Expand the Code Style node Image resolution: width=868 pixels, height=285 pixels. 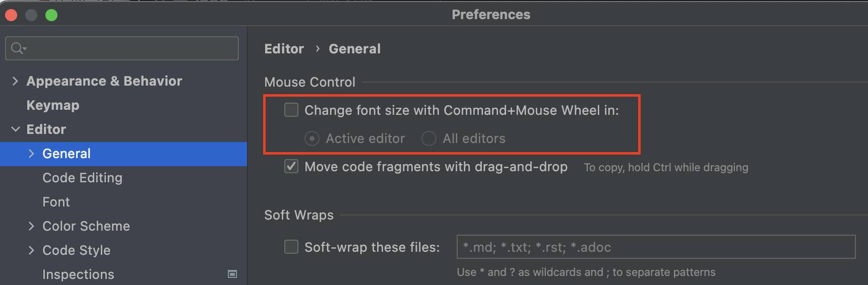[31, 250]
